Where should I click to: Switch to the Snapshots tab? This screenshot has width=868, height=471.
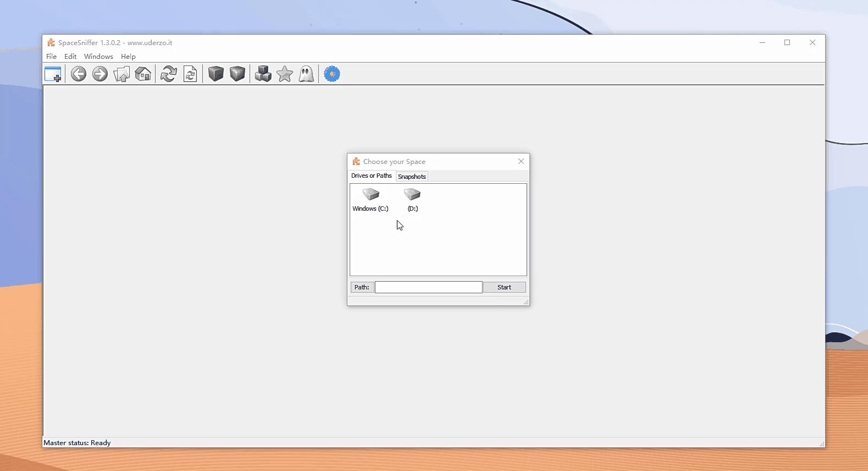point(412,177)
